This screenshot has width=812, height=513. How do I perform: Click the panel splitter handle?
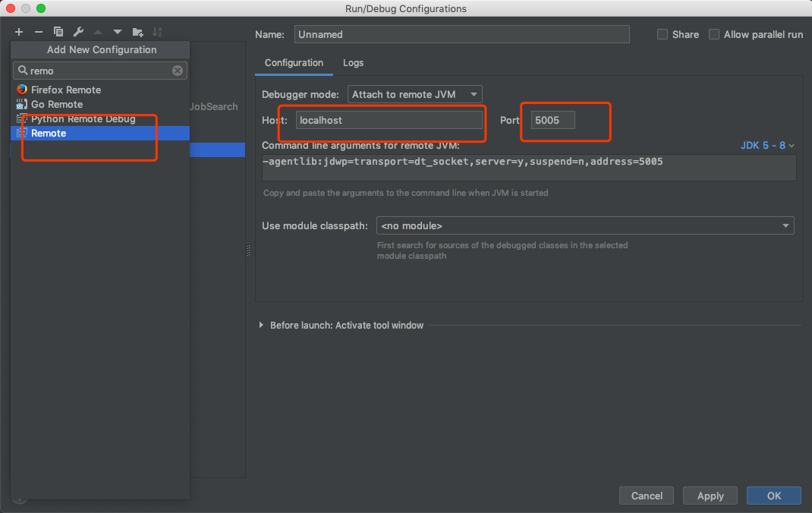tap(249, 250)
